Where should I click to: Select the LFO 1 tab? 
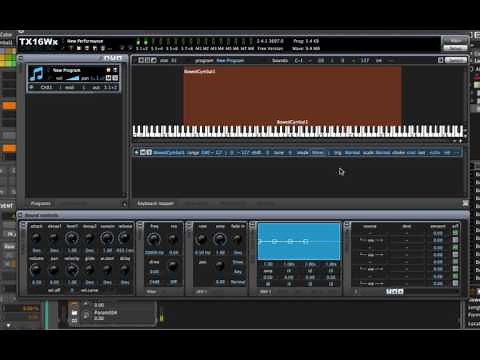point(201,292)
